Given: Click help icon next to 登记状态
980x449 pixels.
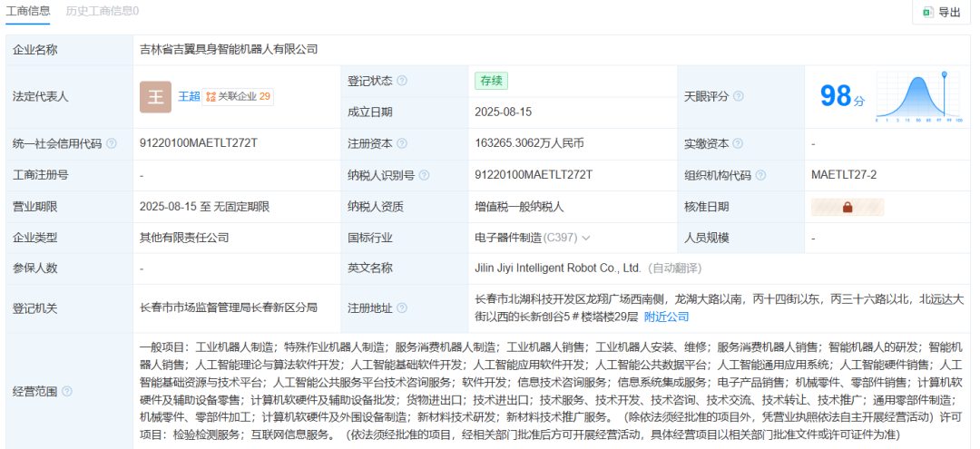Looking at the screenshot, I should 402,81.
